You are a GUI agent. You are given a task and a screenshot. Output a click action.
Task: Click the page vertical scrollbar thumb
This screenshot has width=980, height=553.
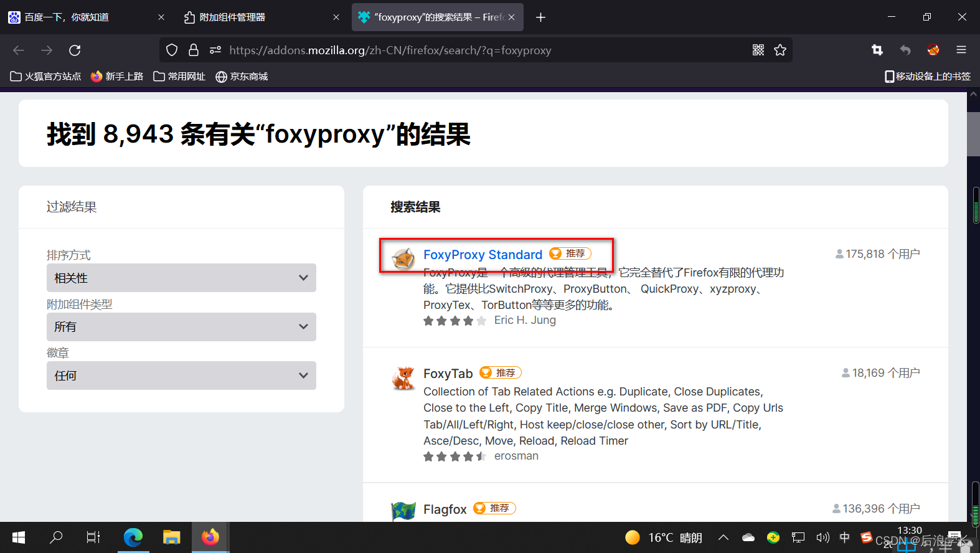(x=973, y=134)
